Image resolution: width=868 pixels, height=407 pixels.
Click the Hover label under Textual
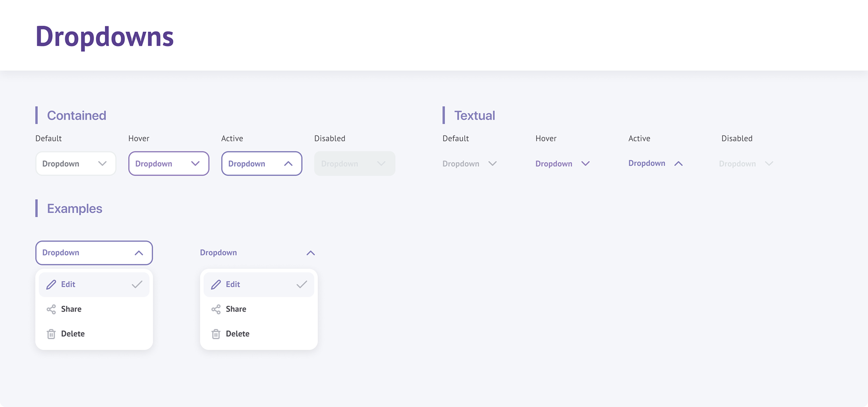coord(546,139)
